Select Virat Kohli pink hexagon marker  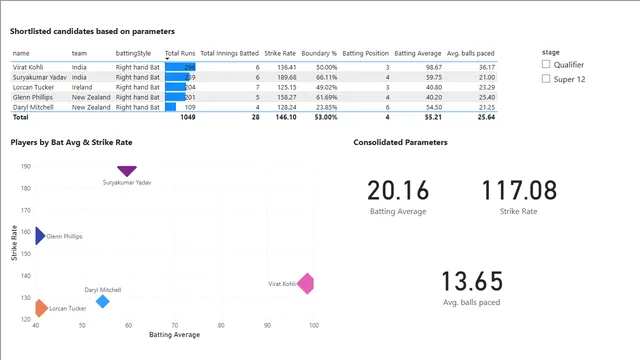click(306, 284)
